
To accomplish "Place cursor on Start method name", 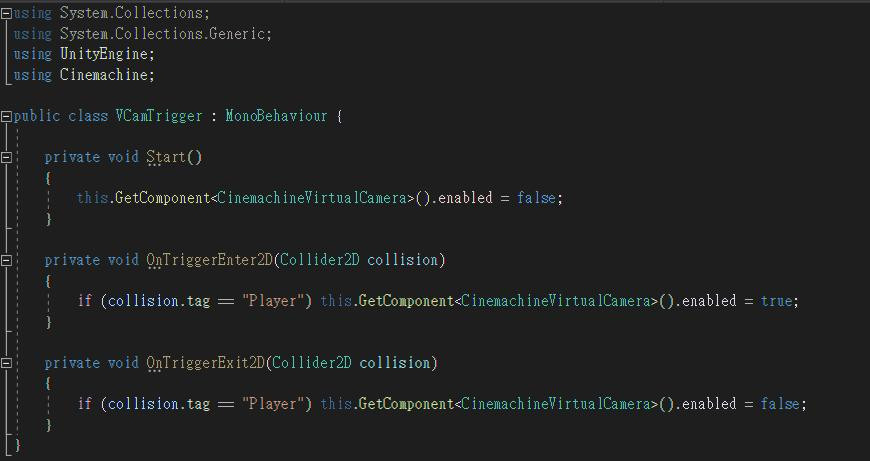I will point(166,157).
